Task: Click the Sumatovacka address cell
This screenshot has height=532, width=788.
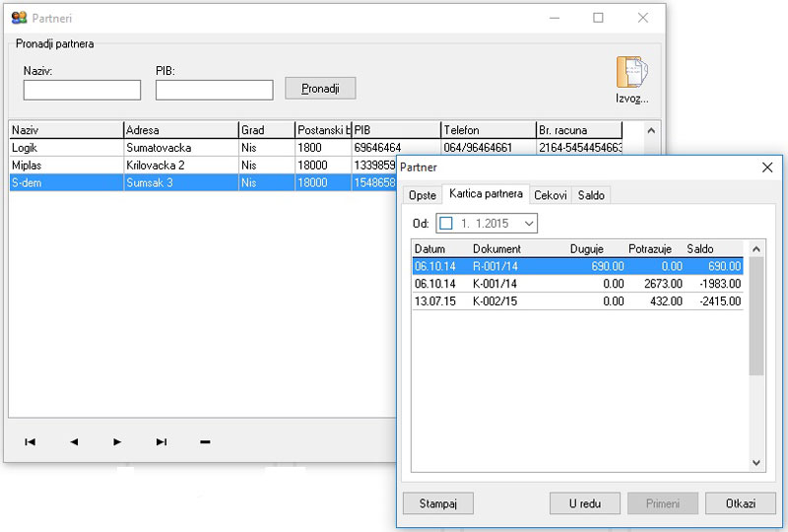Action: 180,148
